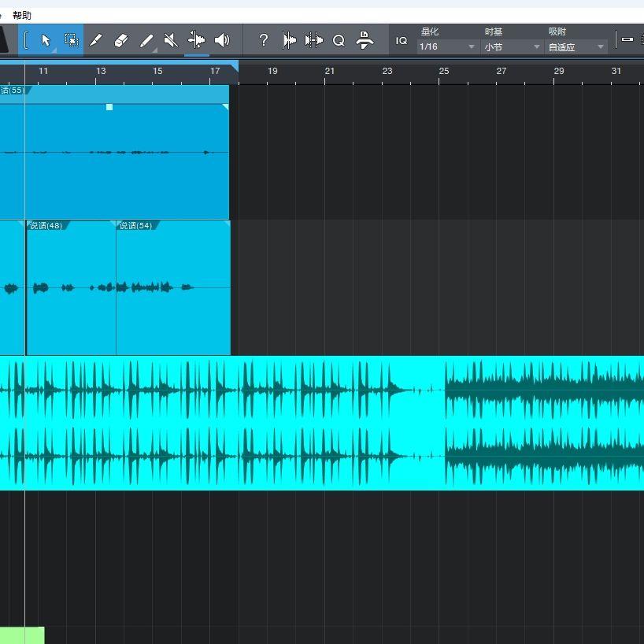Screen dimensions: 644x644
Task: Select the Mute tool
Action: (171, 40)
